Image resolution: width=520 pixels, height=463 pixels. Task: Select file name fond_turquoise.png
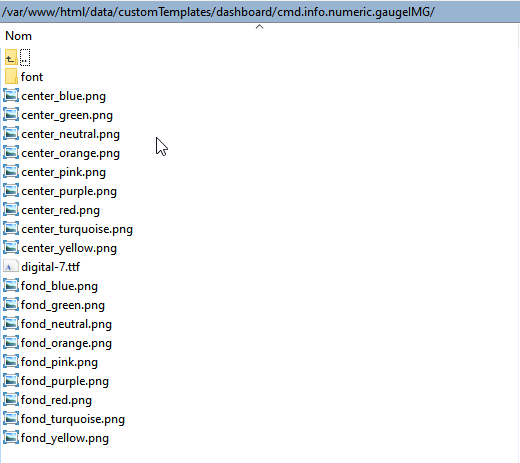pos(73,419)
